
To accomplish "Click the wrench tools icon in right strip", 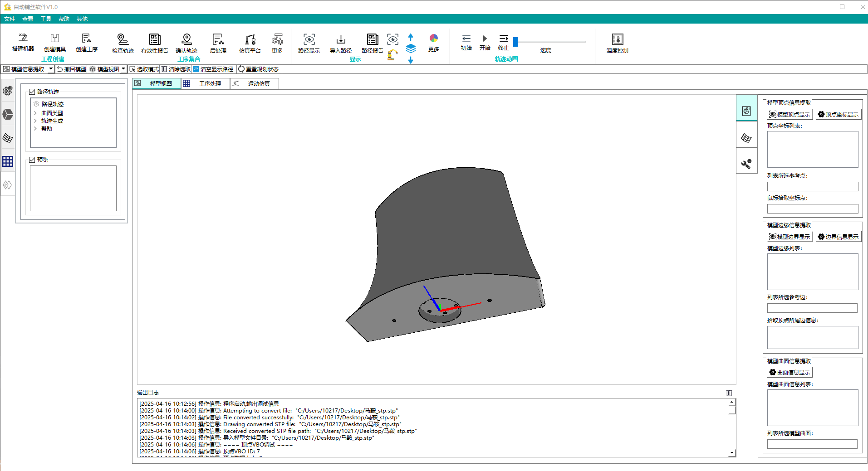I will (746, 164).
